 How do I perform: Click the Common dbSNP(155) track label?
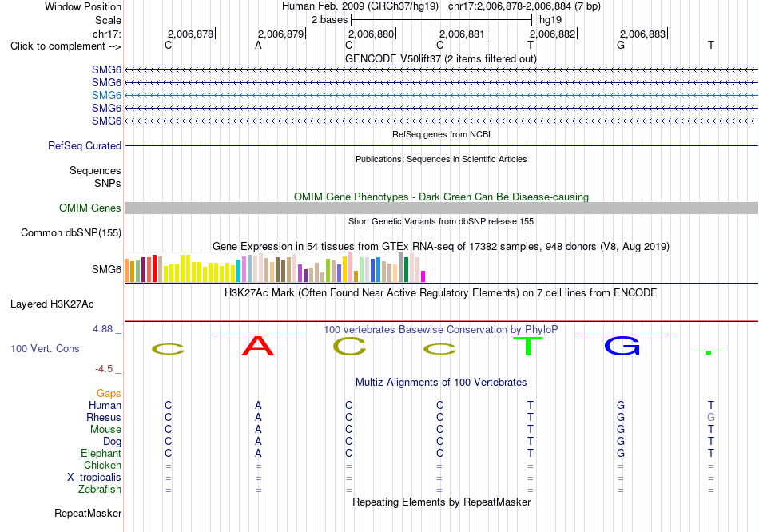coord(71,232)
